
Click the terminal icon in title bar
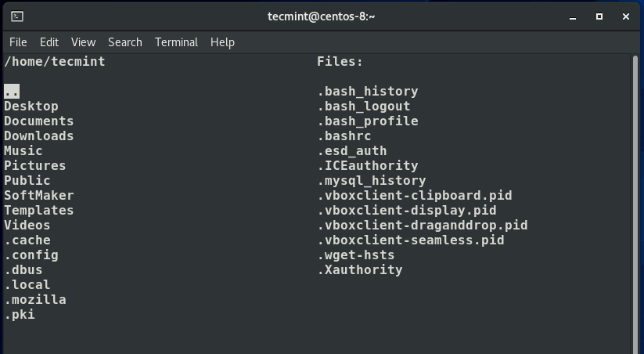[17, 16]
